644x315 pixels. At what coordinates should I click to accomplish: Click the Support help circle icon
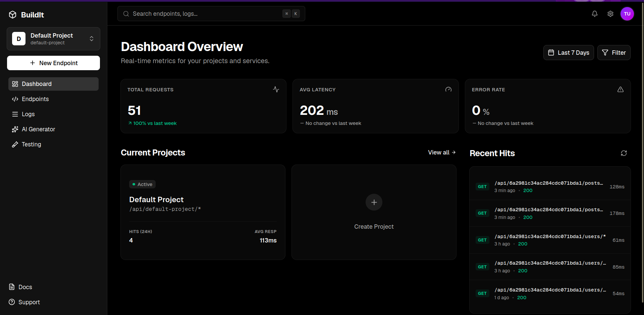pos(12,302)
